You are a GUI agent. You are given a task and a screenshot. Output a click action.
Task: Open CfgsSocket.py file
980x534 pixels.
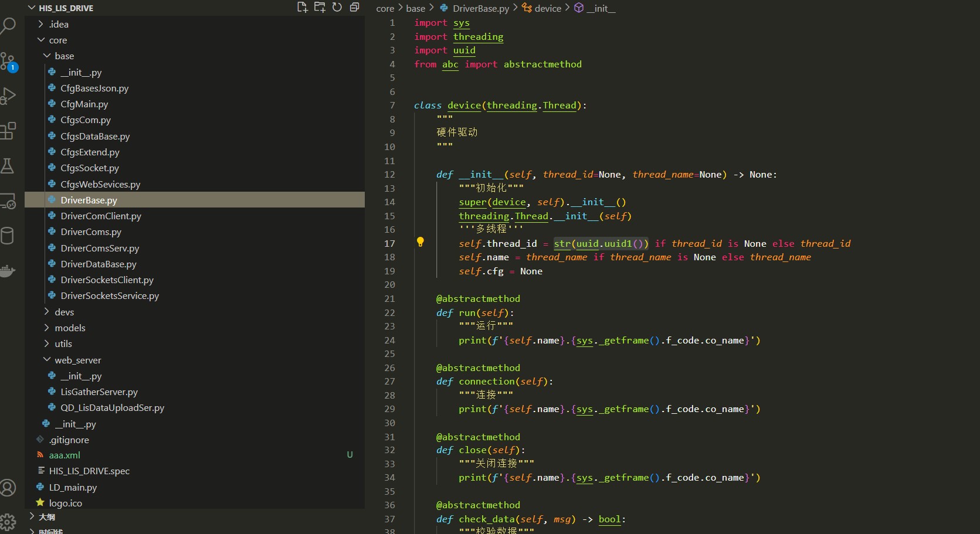[x=90, y=168]
